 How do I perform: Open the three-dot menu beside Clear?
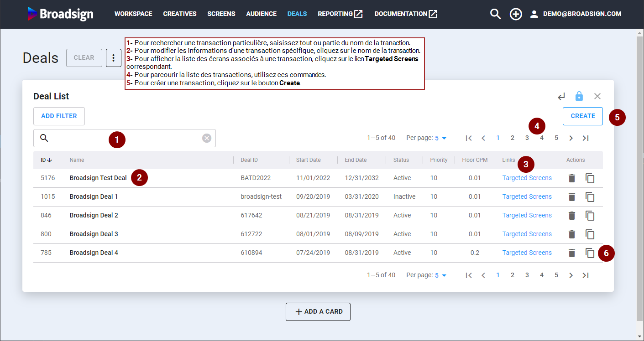pyautogui.click(x=114, y=58)
